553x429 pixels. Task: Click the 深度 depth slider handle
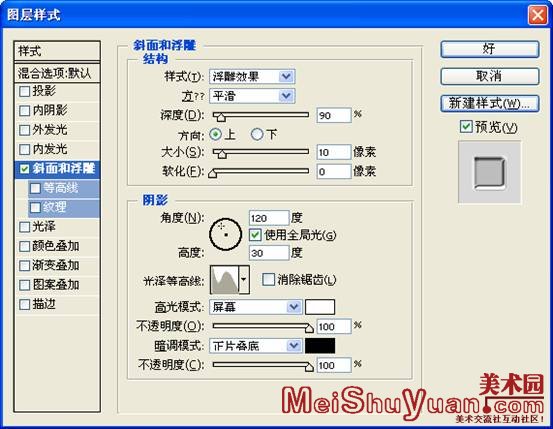click(x=221, y=116)
